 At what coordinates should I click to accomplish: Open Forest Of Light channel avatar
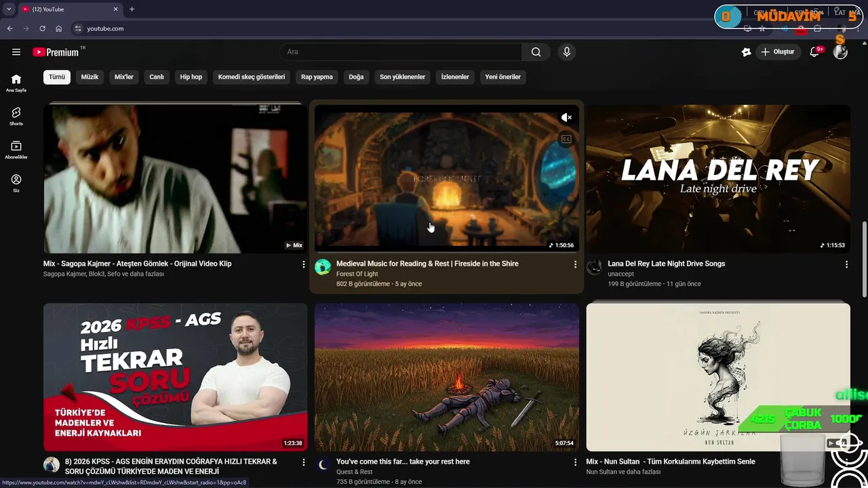pyautogui.click(x=323, y=267)
